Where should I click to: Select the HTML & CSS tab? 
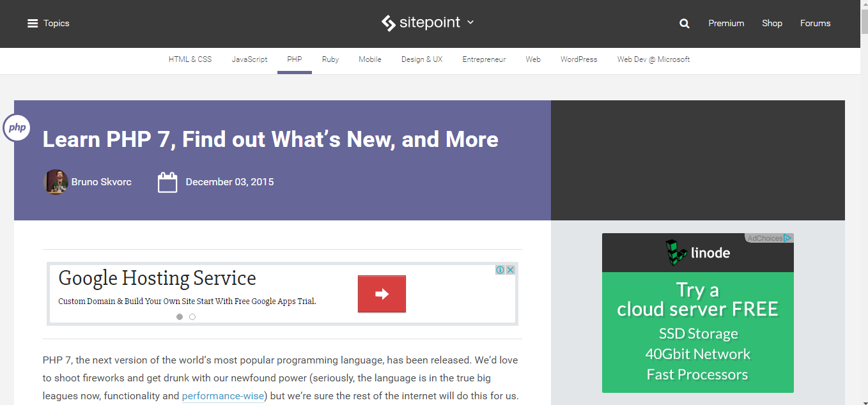190,59
